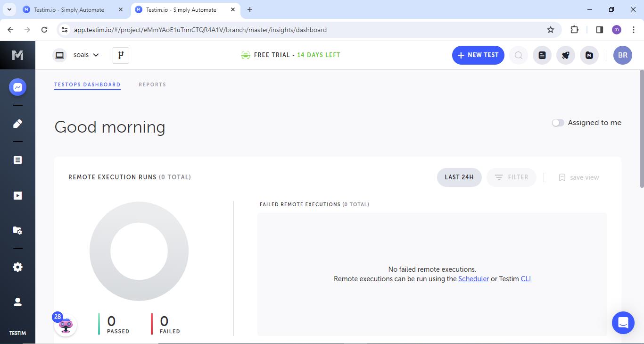The width and height of the screenshot is (644, 344).
Task: Click the New Test button
Action: click(478, 55)
